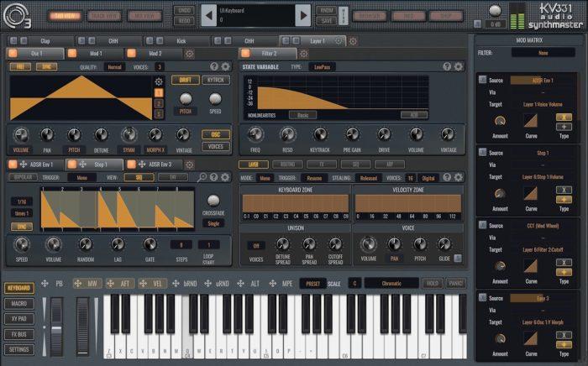This screenshot has height=366, width=588.
Task: Toggle the DRIFT button
Action: [186, 81]
